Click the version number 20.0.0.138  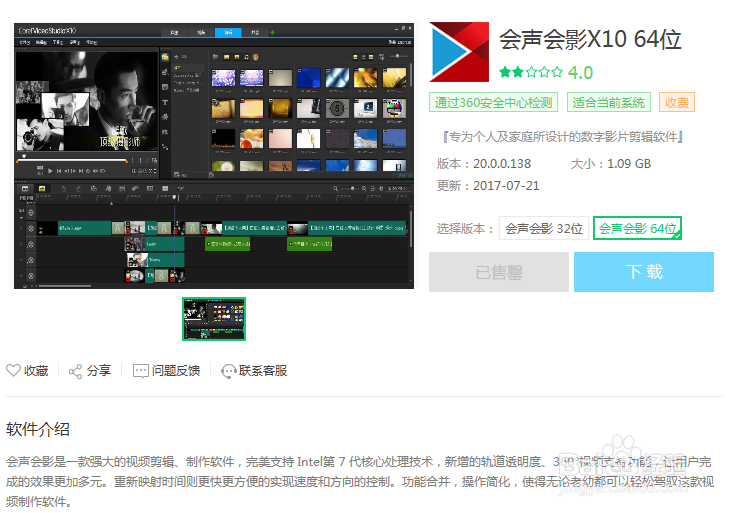point(502,164)
